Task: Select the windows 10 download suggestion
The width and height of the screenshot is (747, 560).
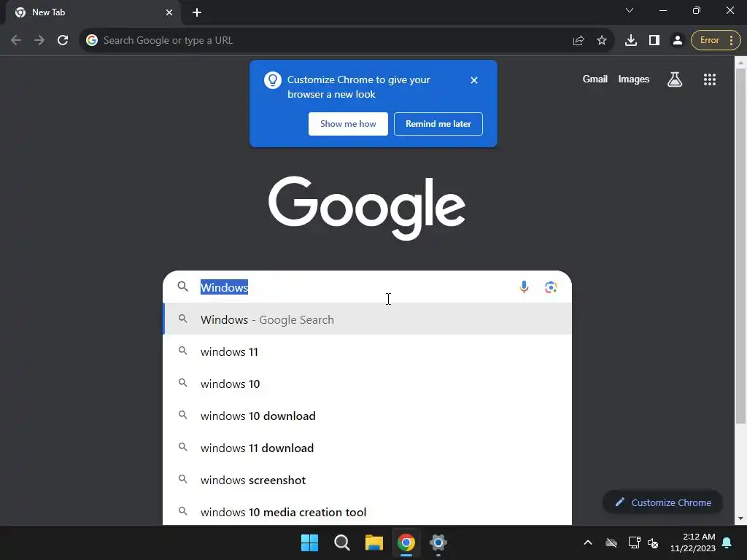Action: (368, 416)
